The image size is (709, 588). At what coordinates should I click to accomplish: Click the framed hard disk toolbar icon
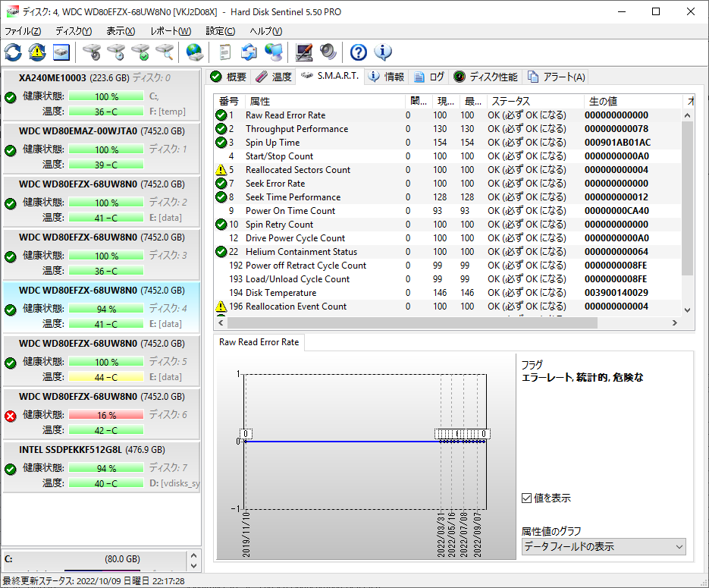[61, 52]
